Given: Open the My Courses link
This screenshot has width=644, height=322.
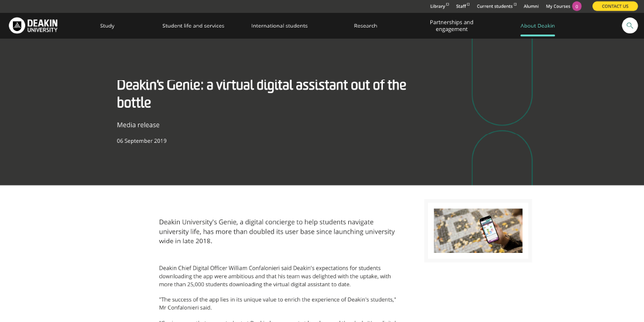Looking at the screenshot, I should 557,6.
